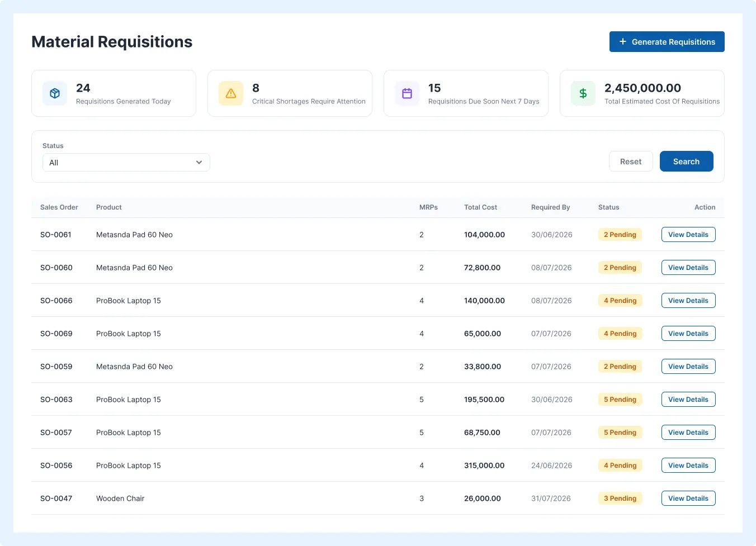Open View Details for SO-0047 Wooden Chair
Viewport: 756px width, 546px height.
[688, 498]
